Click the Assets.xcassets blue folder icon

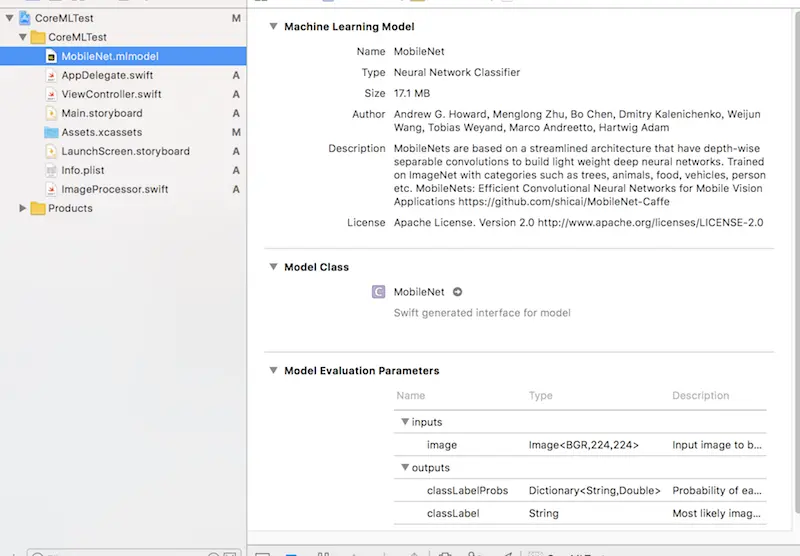pos(51,132)
